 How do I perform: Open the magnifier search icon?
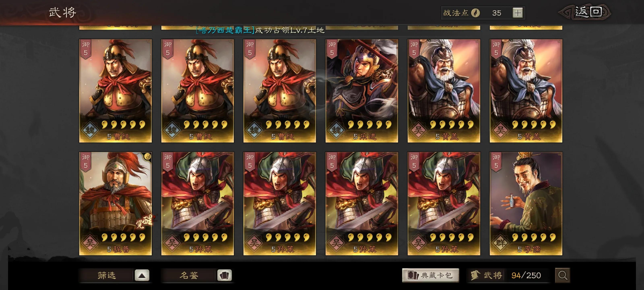(x=562, y=275)
